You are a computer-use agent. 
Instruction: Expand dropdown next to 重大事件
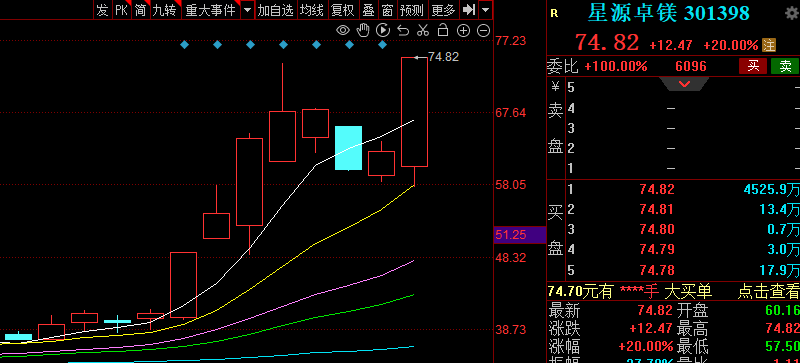(247, 10)
